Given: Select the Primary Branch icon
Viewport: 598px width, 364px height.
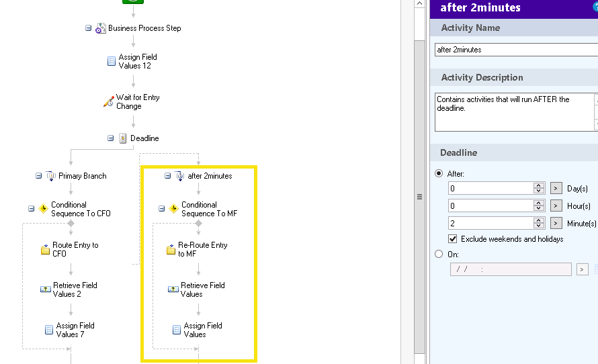Looking at the screenshot, I should click(x=50, y=176).
